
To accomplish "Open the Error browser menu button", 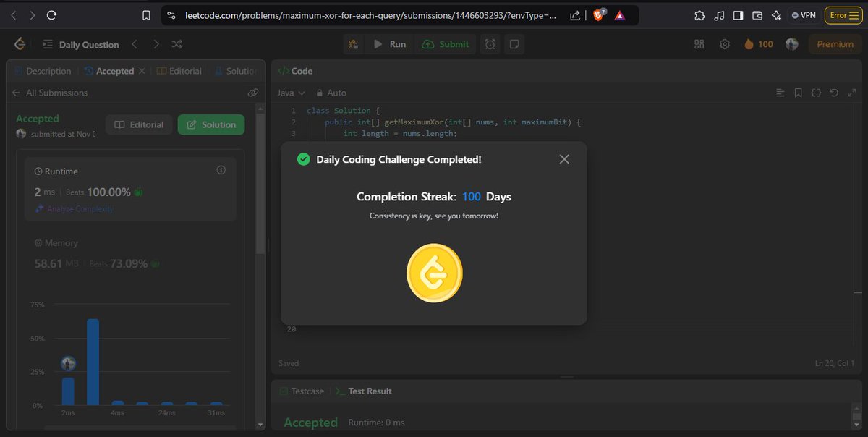I will [843, 14].
